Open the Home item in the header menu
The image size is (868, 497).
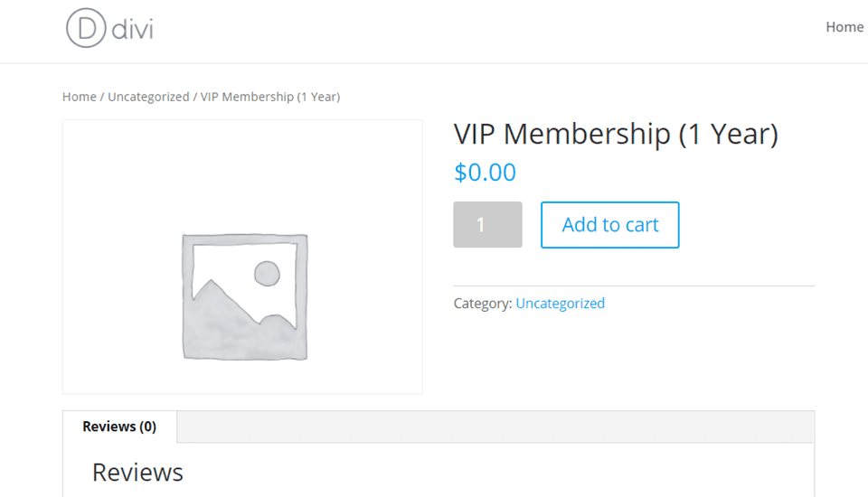click(844, 27)
